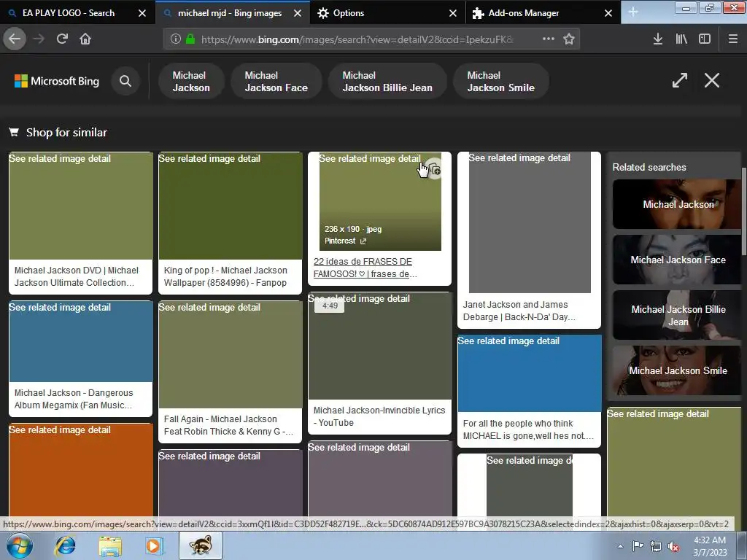747x560 pixels.
Task: Go back using the browser back arrow
Action: click(15, 39)
